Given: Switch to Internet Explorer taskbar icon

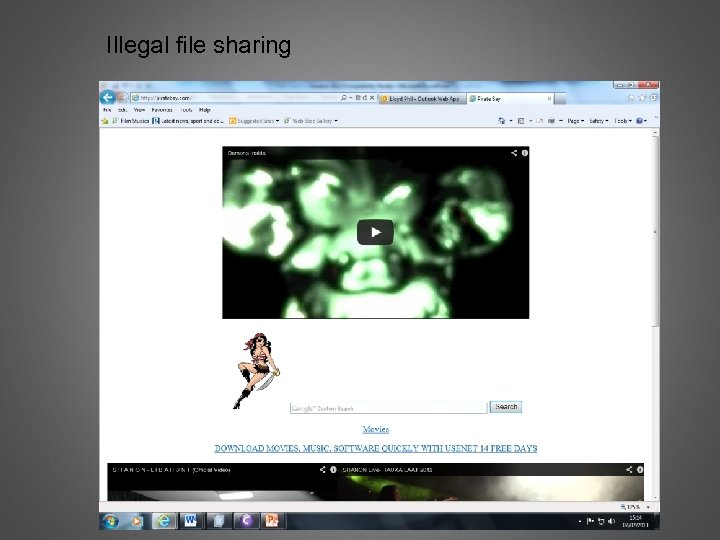Looking at the screenshot, I should tap(164, 521).
